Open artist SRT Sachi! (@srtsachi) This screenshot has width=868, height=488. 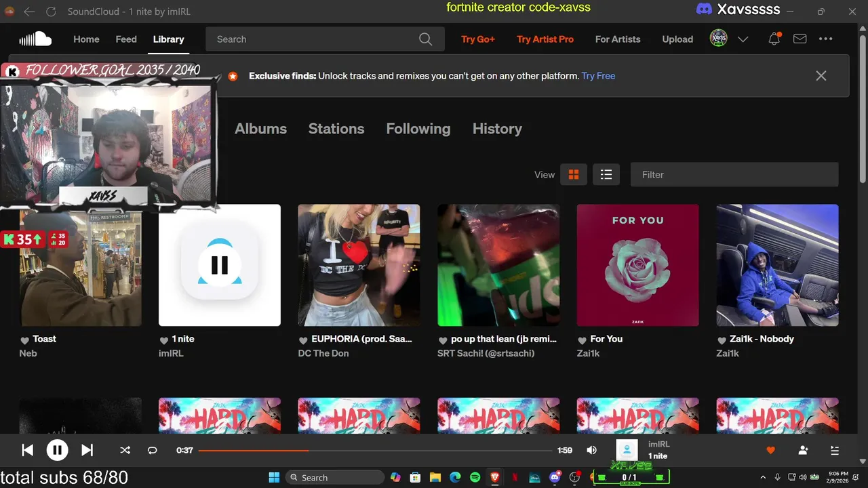[486, 353]
